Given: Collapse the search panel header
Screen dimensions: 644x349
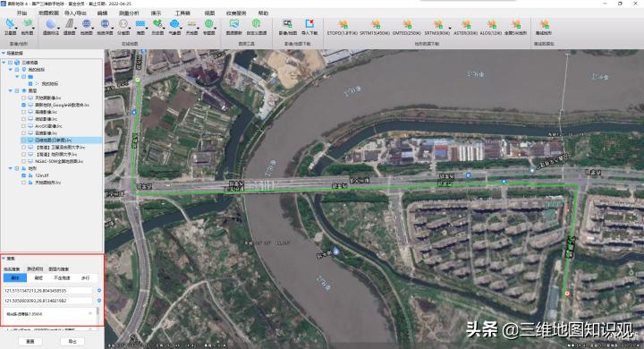Looking at the screenshot, I should (4, 259).
